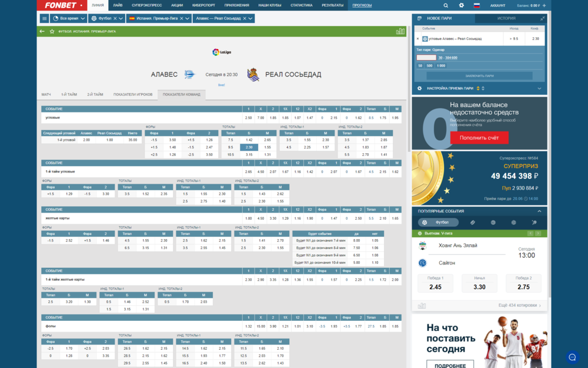The height and width of the screenshot is (368, 588).
Task: Select the last sport icon in popular events
Action: coord(534,223)
